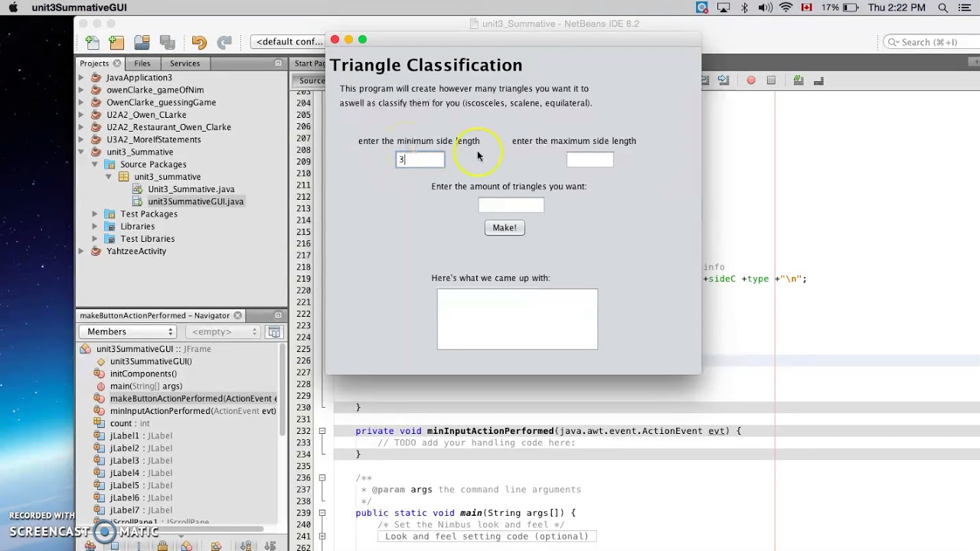
Task: Select makeButtonActionPerformed in Navigator
Action: point(193,399)
